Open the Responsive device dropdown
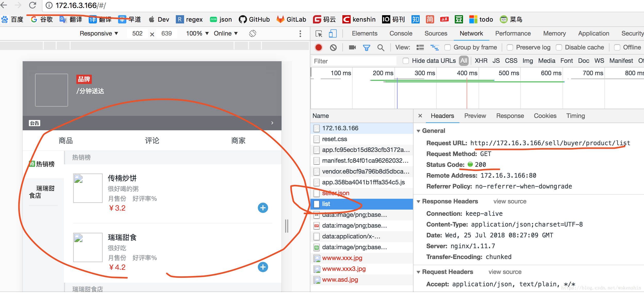 pos(99,33)
